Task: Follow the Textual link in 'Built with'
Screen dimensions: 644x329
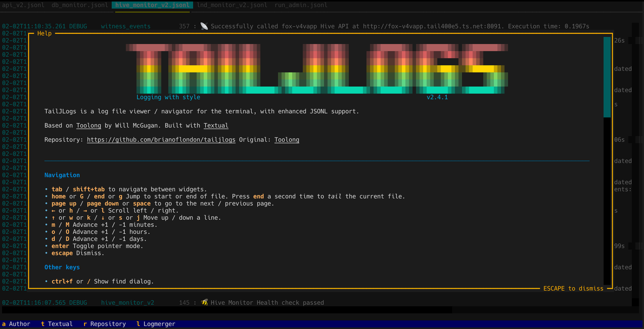Action: point(216,125)
